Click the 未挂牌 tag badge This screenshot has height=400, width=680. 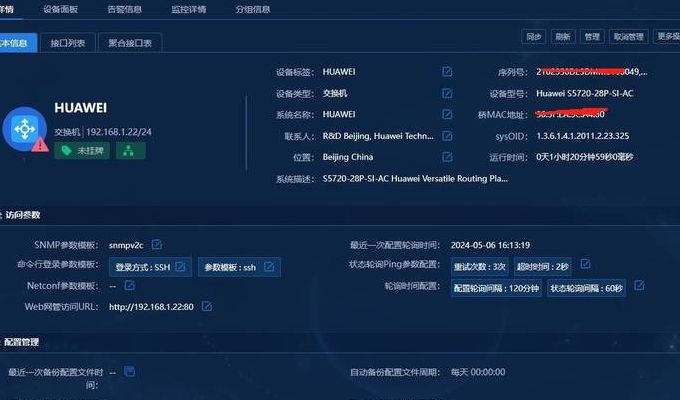pos(82,151)
